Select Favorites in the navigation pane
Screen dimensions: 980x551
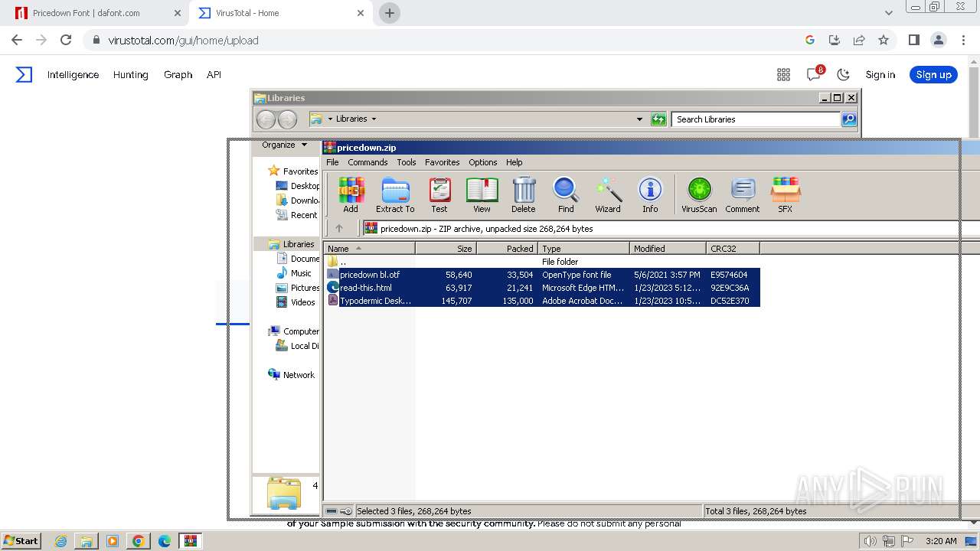coord(292,171)
